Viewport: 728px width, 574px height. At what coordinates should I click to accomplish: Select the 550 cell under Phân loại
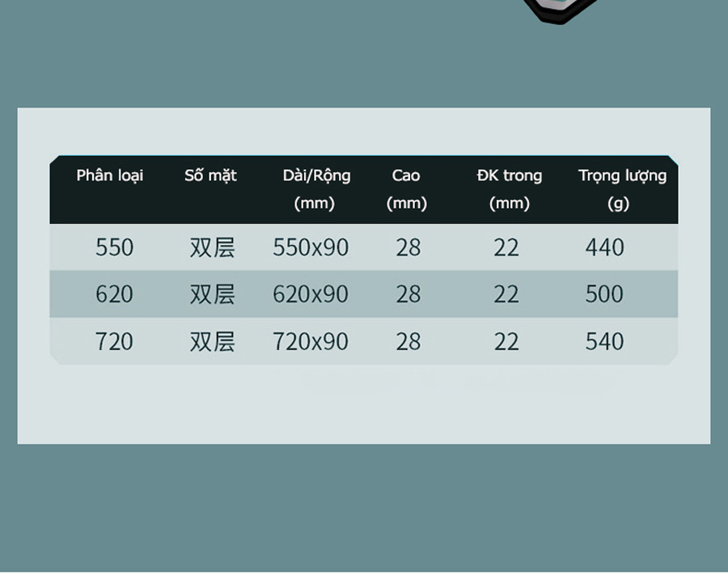(114, 247)
